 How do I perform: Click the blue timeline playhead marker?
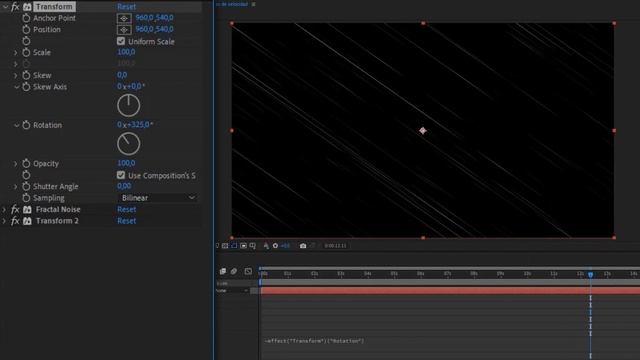[x=590, y=274]
